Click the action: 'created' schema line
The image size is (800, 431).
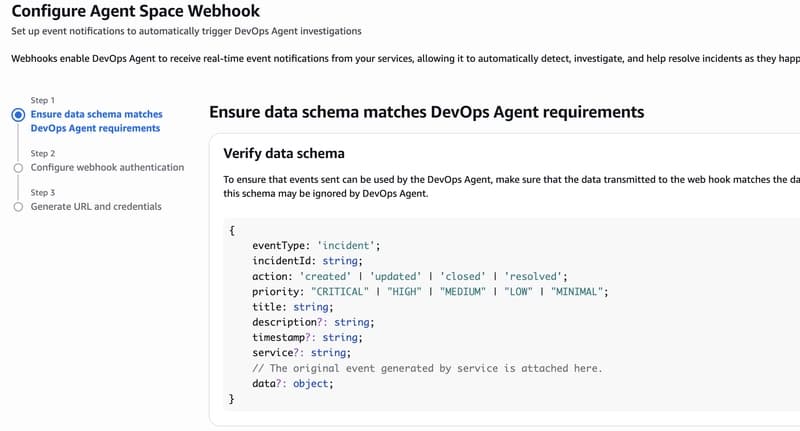click(x=410, y=276)
